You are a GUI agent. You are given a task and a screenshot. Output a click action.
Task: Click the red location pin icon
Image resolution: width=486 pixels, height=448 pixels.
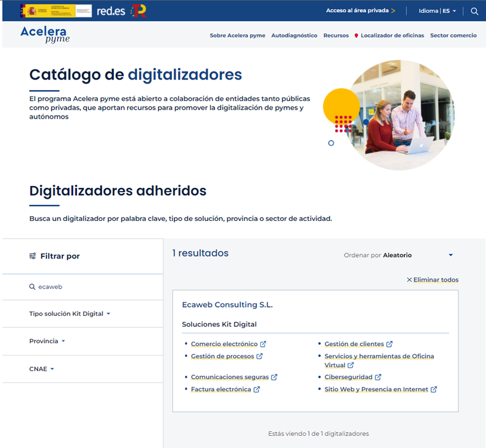click(356, 35)
